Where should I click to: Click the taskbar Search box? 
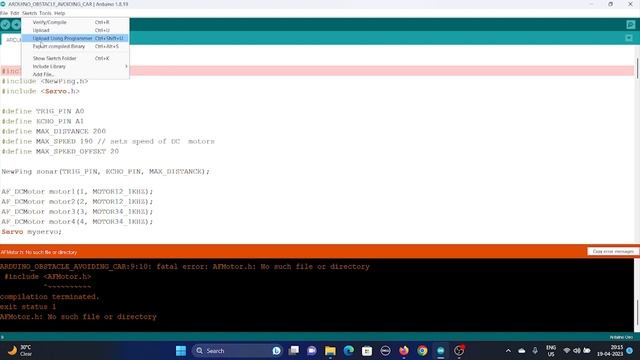[237, 351]
